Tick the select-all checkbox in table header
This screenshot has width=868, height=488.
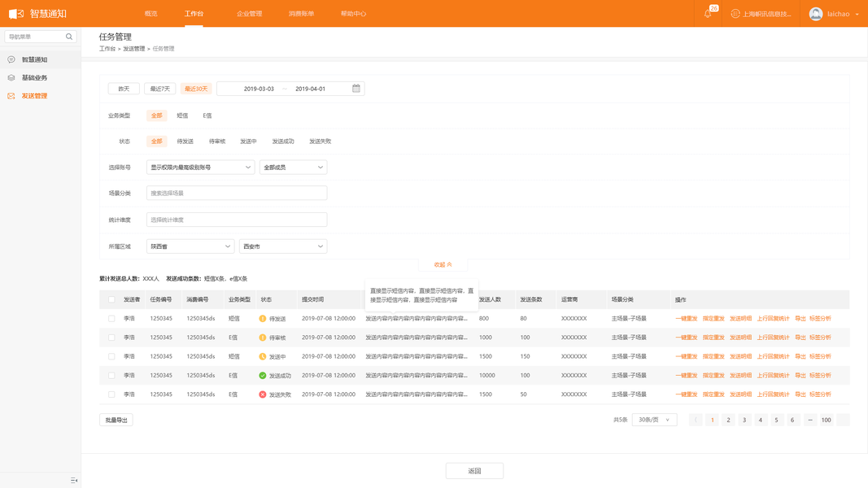click(x=111, y=299)
